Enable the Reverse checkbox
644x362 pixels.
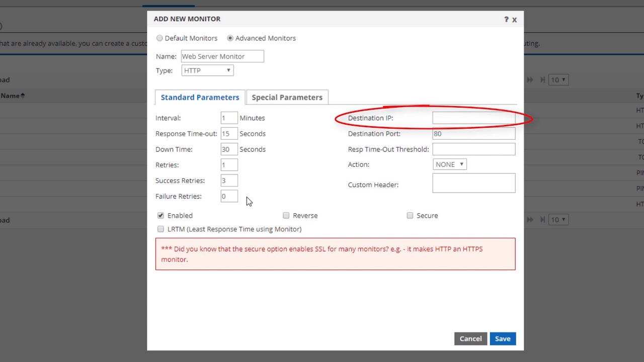click(x=286, y=215)
